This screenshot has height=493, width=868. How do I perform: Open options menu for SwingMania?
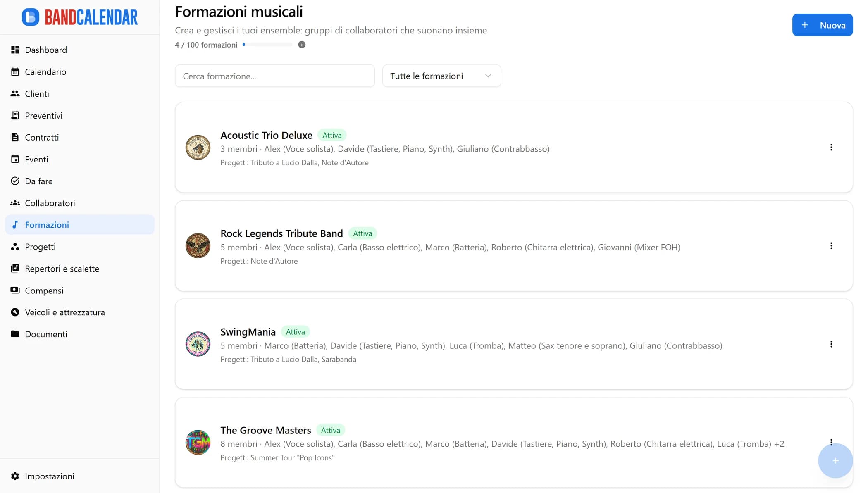(x=831, y=344)
